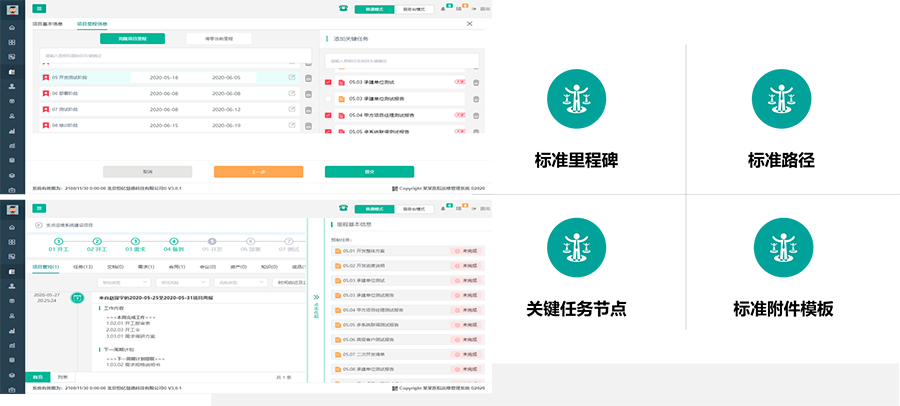Delete the 07 测试阶段 milestone row
This screenshot has height=406, width=900.
308,110
